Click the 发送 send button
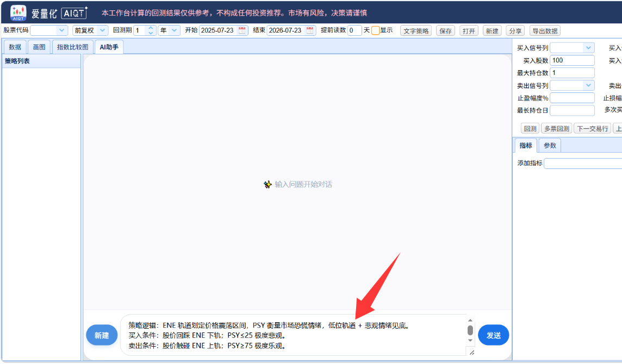Screen dimensions: 622x364 pyautogui.click(x=494, y=335)
